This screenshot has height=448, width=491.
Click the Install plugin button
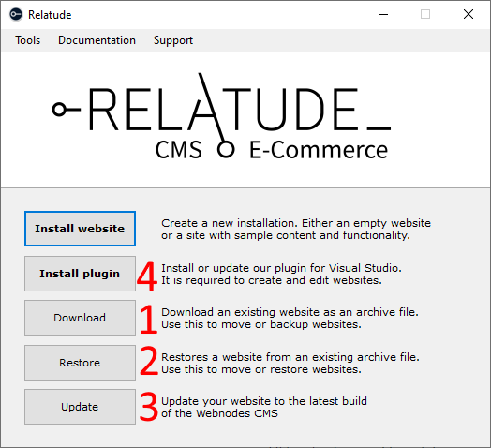pos(80,274)
